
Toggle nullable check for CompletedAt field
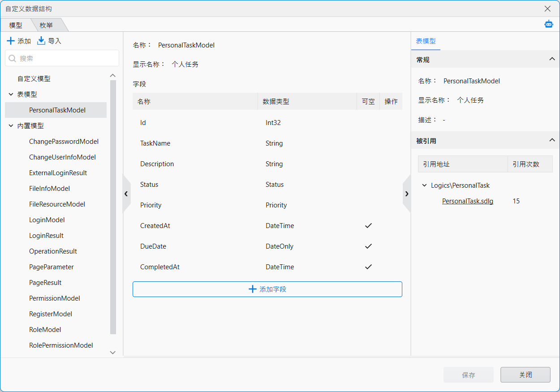tap(368, 267)
